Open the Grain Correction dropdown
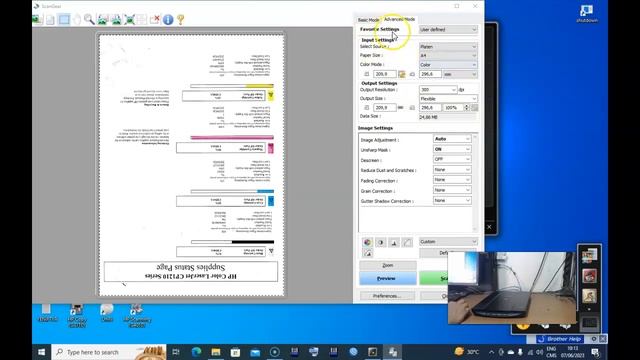This screenshot has width=640, height=360. pyautogui.click(x=452, y=190)
